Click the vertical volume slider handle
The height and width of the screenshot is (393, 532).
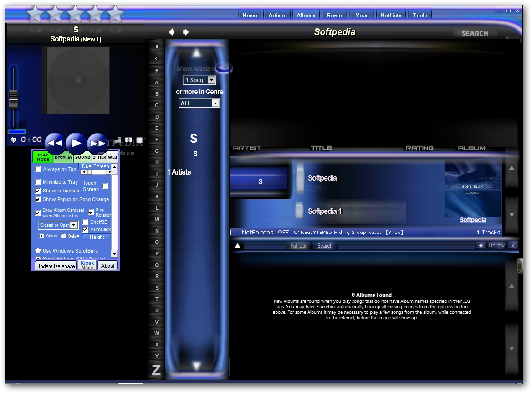(13, 99)
